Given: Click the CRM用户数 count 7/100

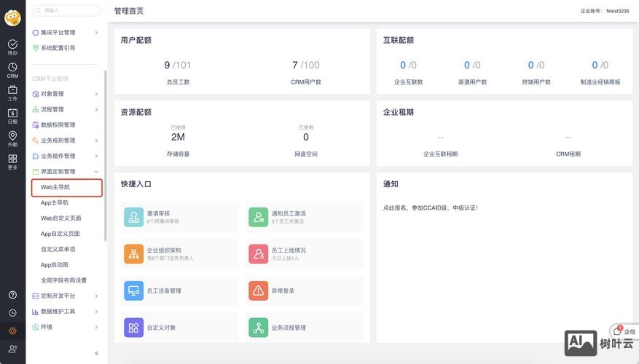Looking at the screenshot, I should (x=305, y=65).
